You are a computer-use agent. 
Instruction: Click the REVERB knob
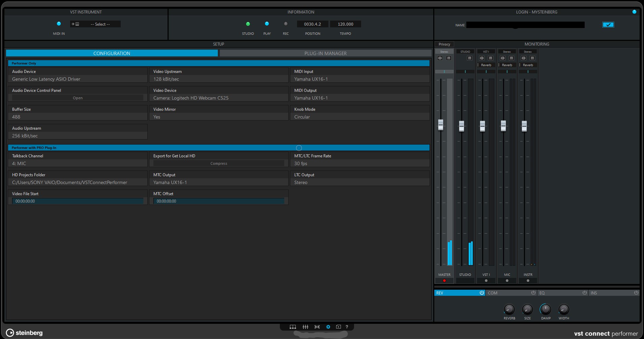[x=509, y=309]
